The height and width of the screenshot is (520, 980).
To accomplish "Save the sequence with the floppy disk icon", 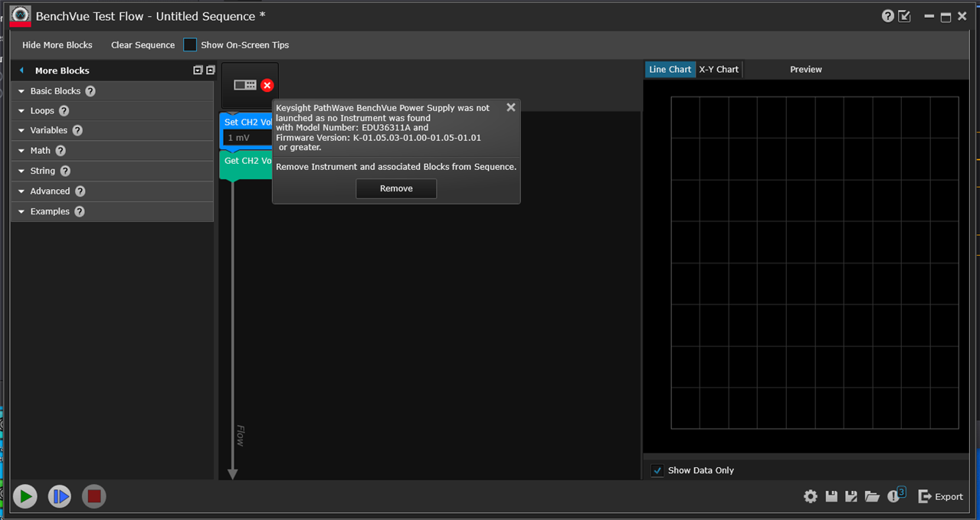I will click(x=831, y=496).
